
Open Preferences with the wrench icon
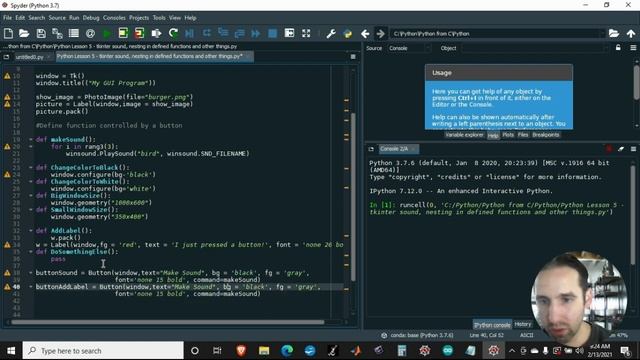click(331, 33)
